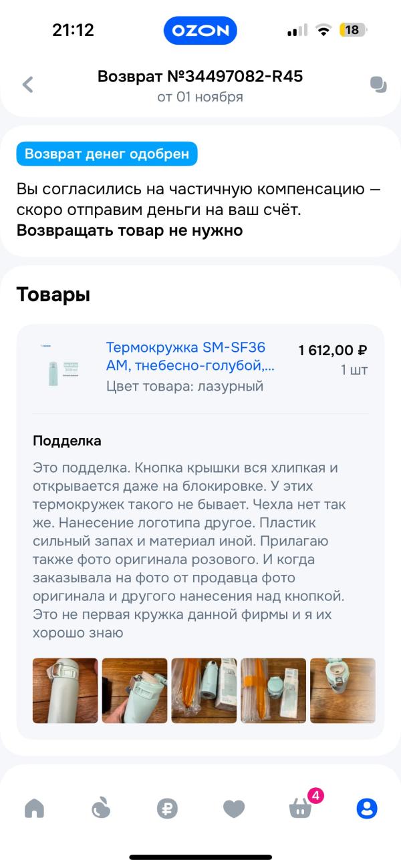Open the Home tab in bottom navigation
This screenshot has width=401, height=868.
click(35, 809)
